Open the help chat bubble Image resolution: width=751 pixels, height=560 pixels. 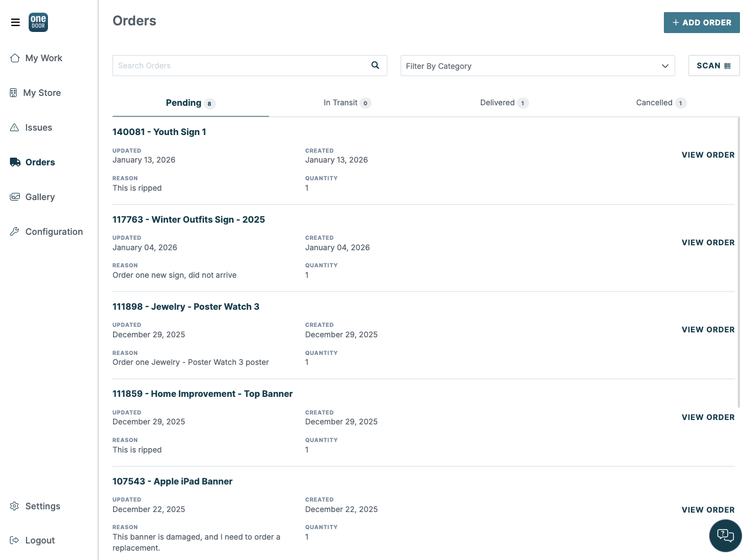point(725,535)
